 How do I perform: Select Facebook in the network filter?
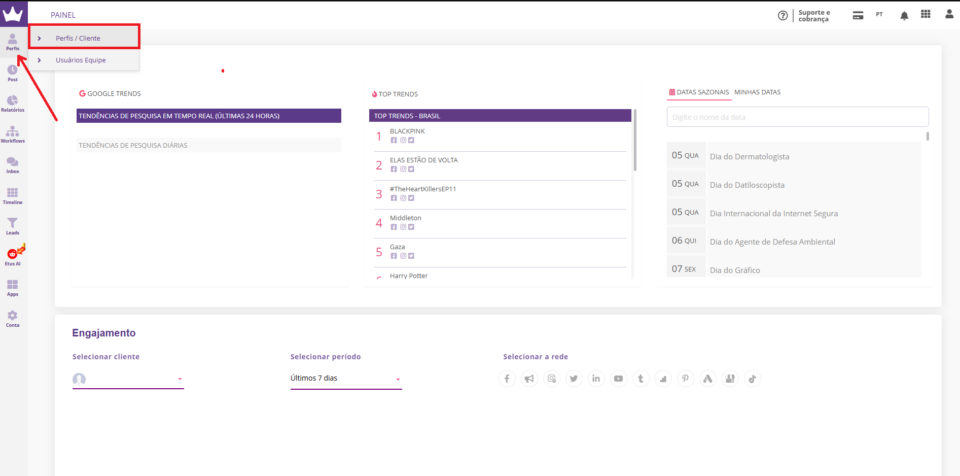507,379
